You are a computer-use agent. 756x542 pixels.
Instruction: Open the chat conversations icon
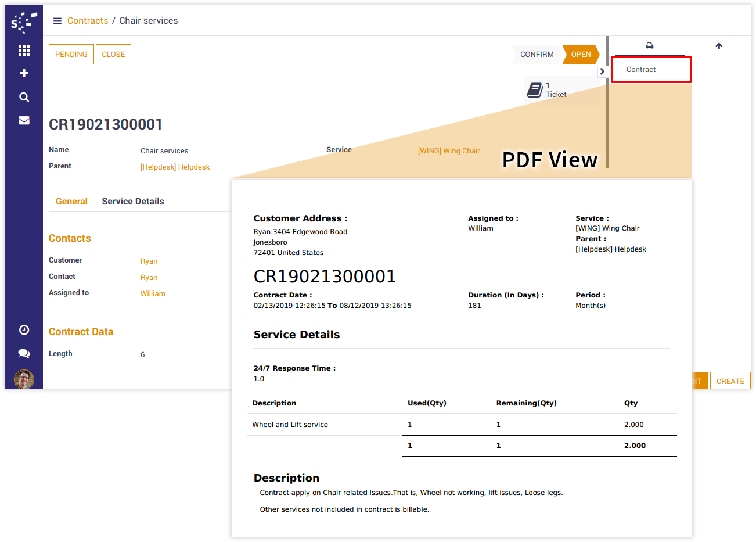tap(24, 353)
